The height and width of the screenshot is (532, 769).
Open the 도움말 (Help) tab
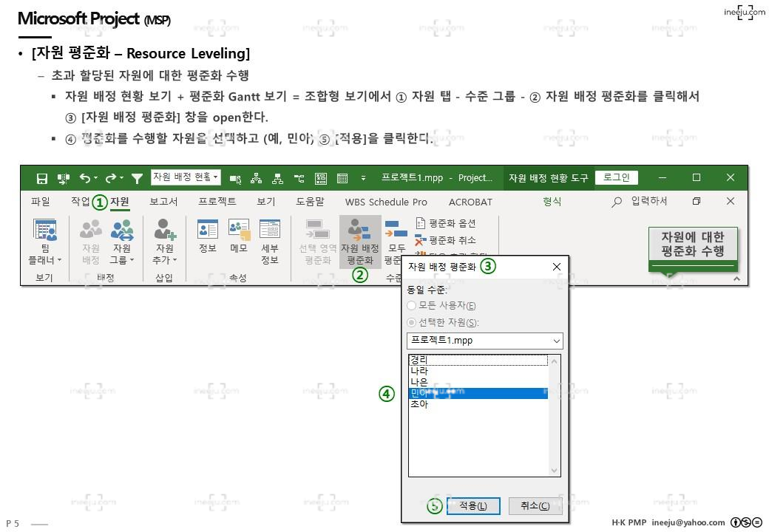310,202
